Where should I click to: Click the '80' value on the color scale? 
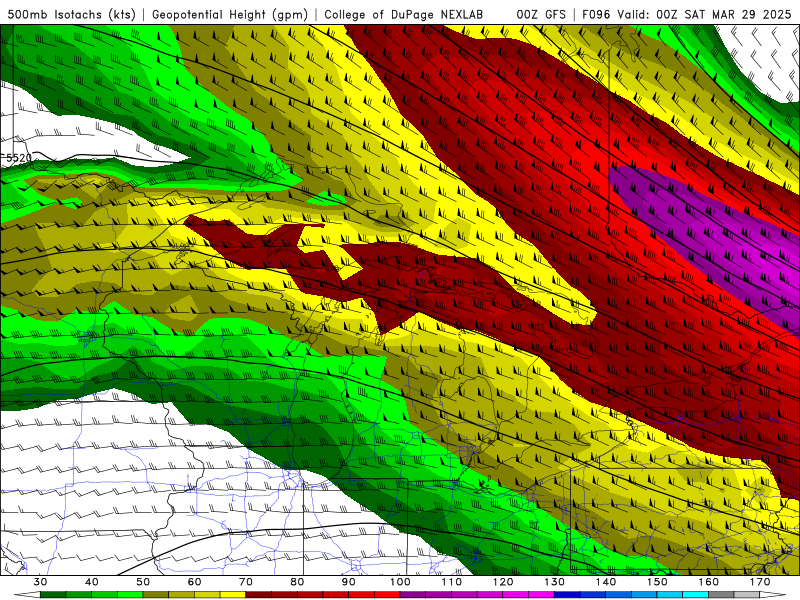pyautogui.click(x=297, y=582)
